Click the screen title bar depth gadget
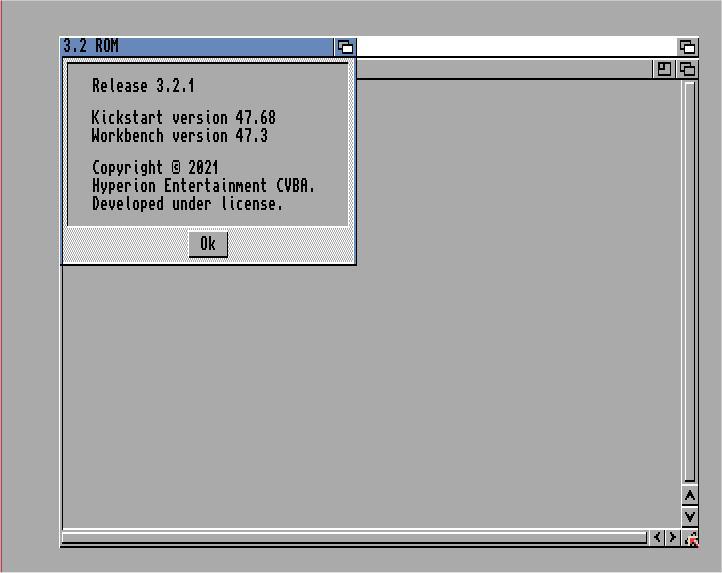Screen dimensions: 722x573 (687, 47)
